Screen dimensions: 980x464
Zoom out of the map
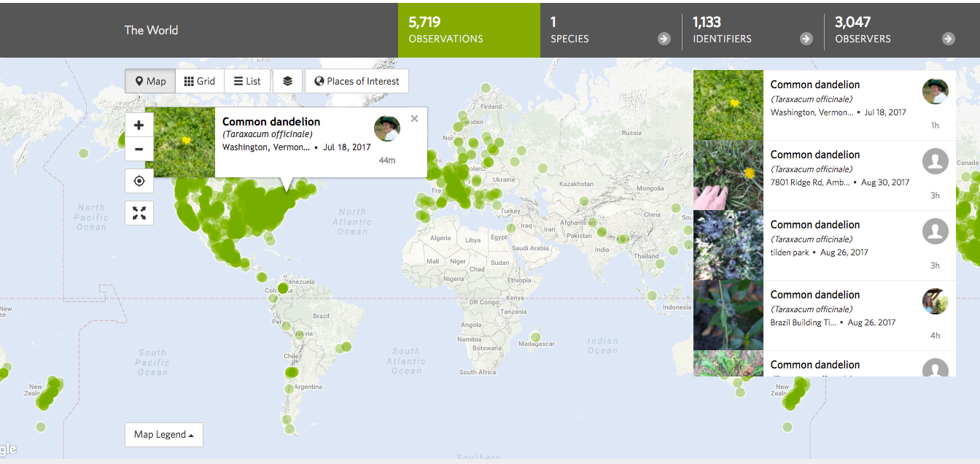tap(139, 149)
